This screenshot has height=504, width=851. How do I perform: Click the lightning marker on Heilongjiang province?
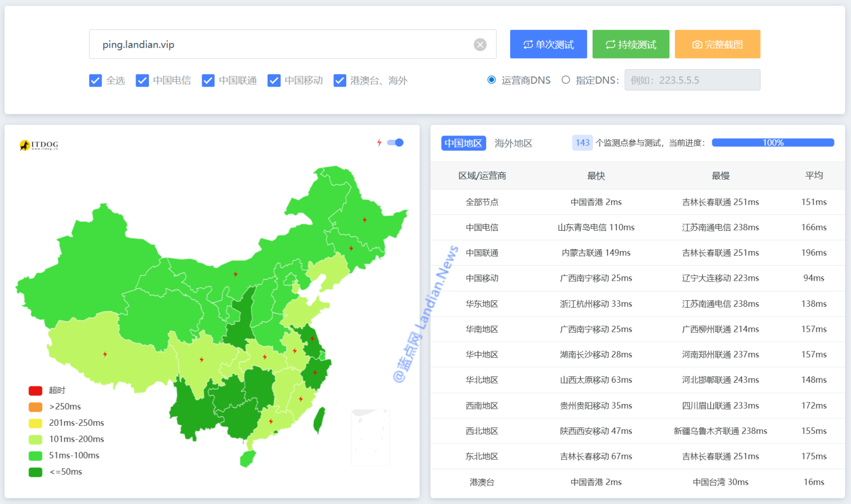[364, 220]
